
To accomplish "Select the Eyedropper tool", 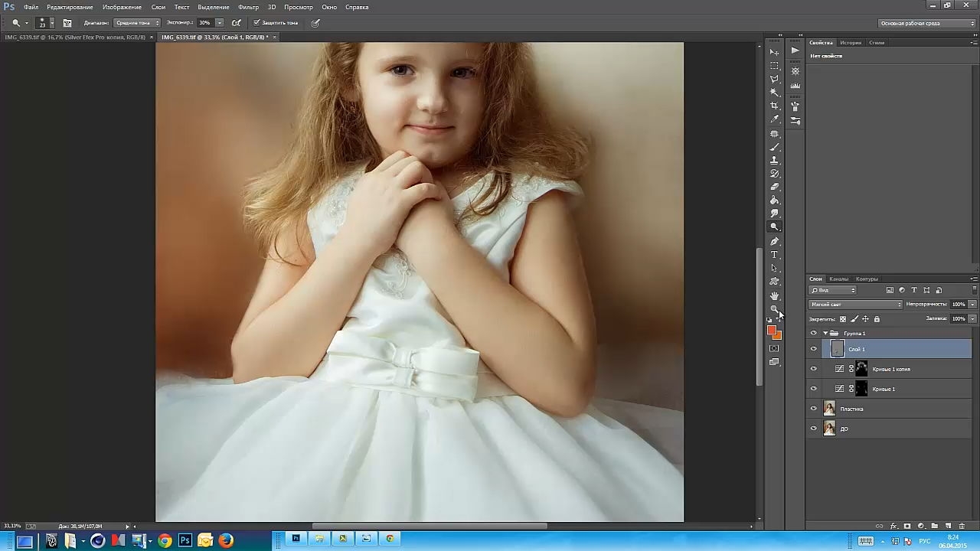I will pos(775,119).
